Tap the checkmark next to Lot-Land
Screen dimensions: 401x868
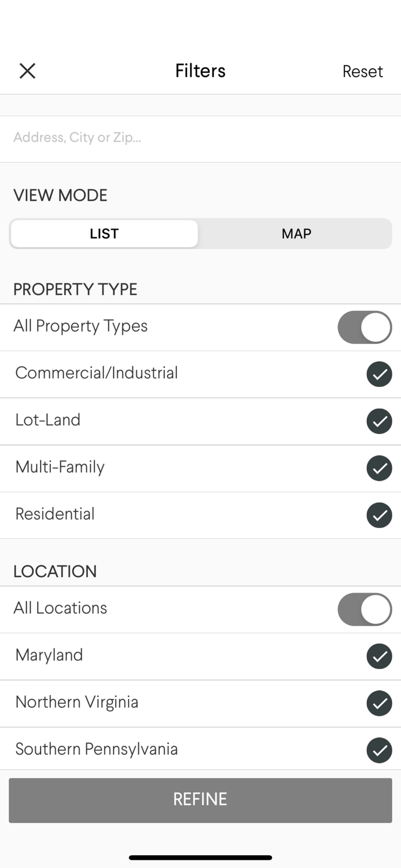tap(379, 421)
